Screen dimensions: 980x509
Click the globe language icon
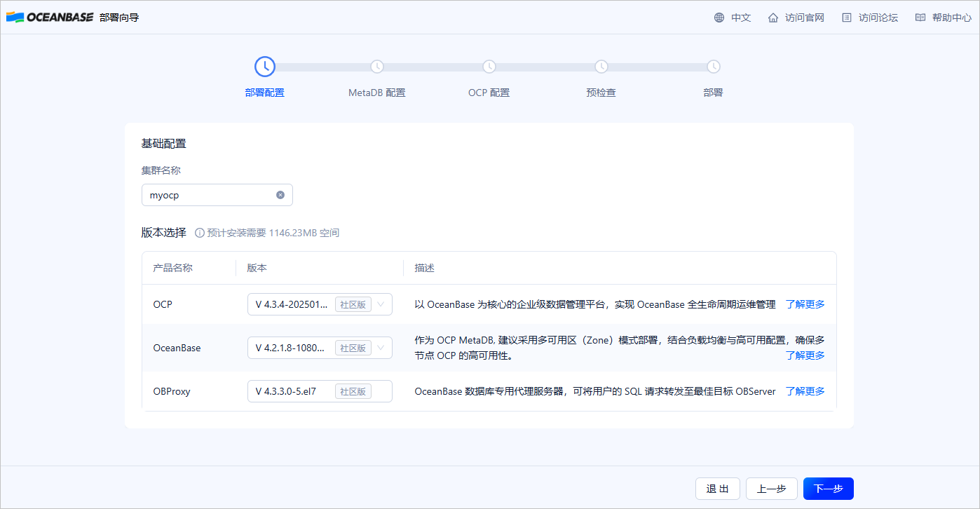tap(719, 18)
